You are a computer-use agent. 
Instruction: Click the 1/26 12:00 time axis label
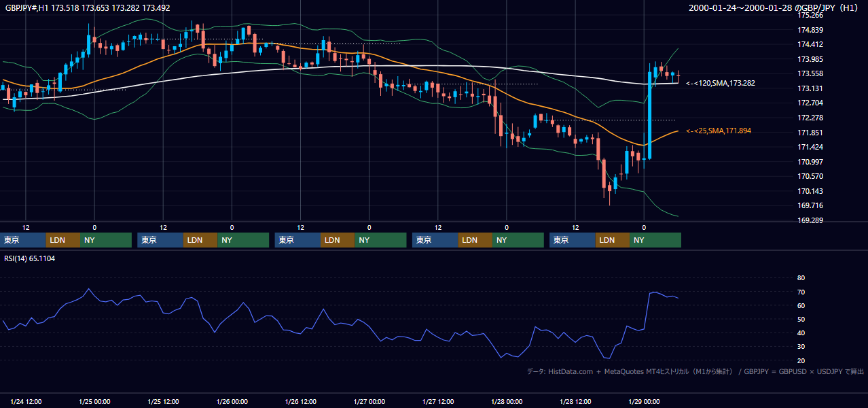(300, 402)
